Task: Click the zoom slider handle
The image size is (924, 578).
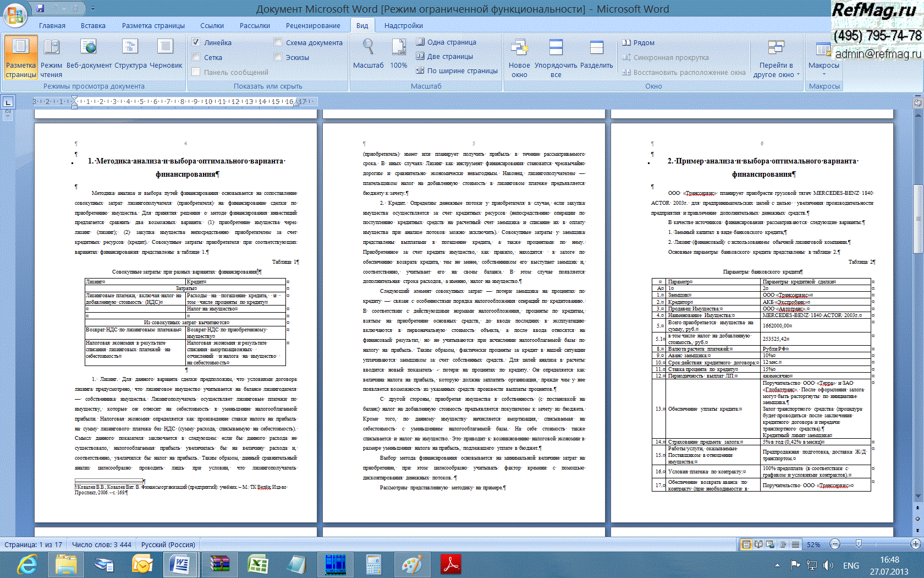Action: tap(859, 544)
